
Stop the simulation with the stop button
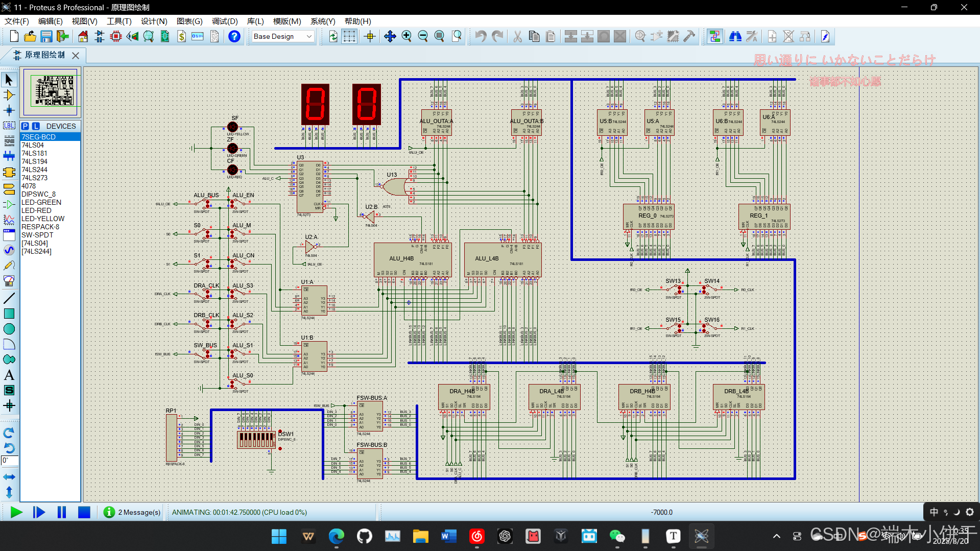coord(84,512)
